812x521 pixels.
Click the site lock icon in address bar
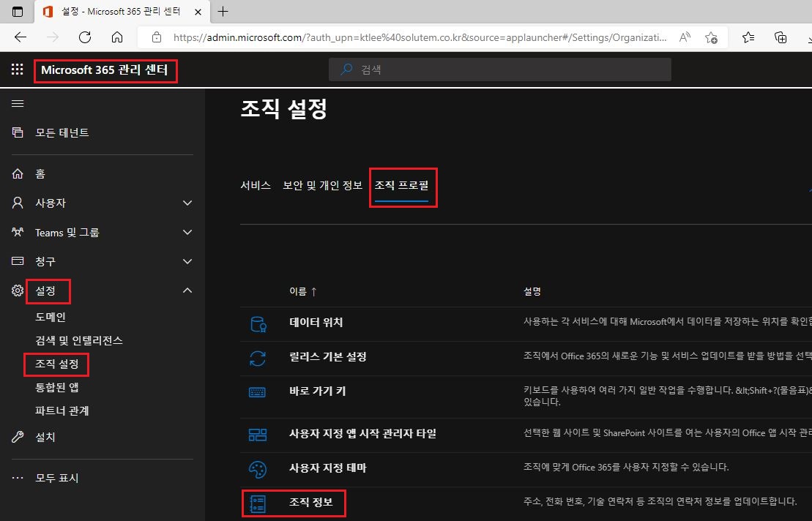157,37
